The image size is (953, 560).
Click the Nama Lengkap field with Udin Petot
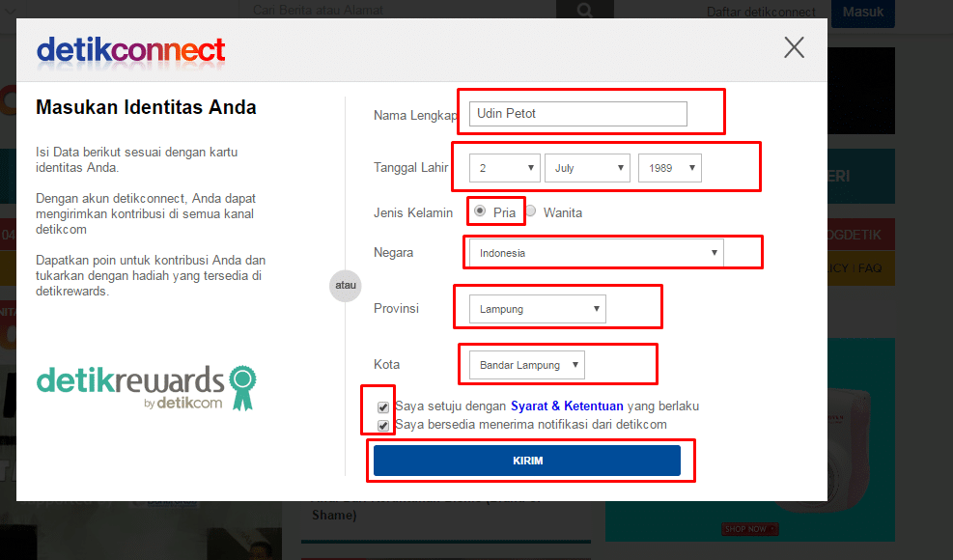[x=578, y=114]
